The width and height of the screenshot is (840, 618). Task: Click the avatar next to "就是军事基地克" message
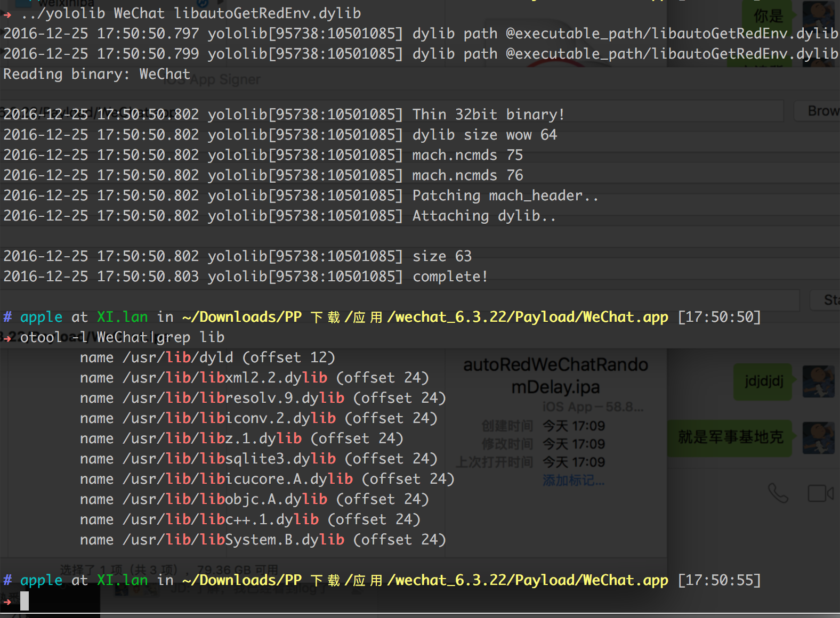pos(818,437)
